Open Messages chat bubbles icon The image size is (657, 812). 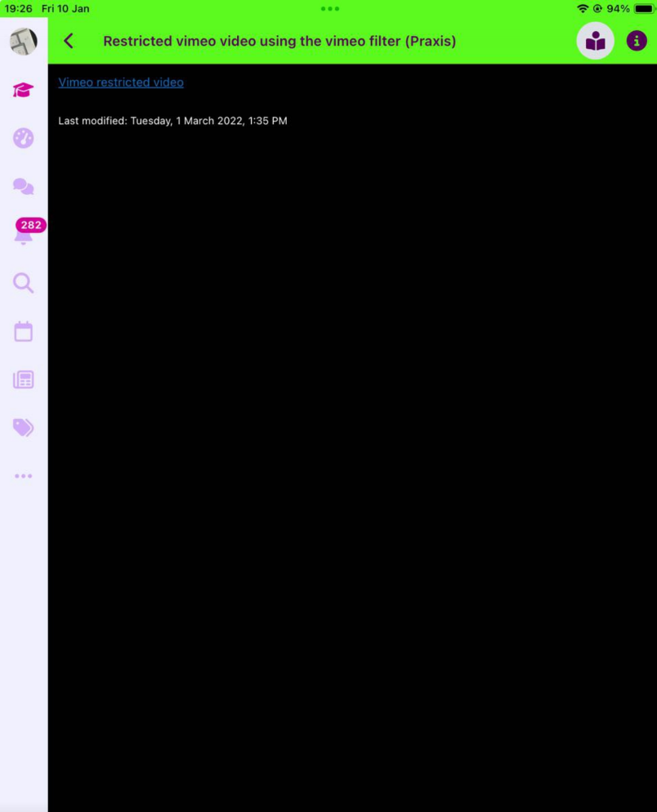(23, 186)
